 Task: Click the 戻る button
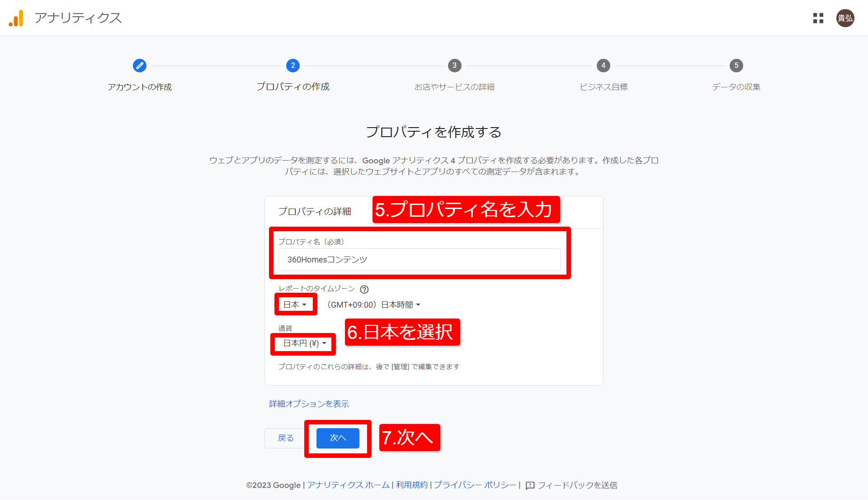click(x=286, y=438)
